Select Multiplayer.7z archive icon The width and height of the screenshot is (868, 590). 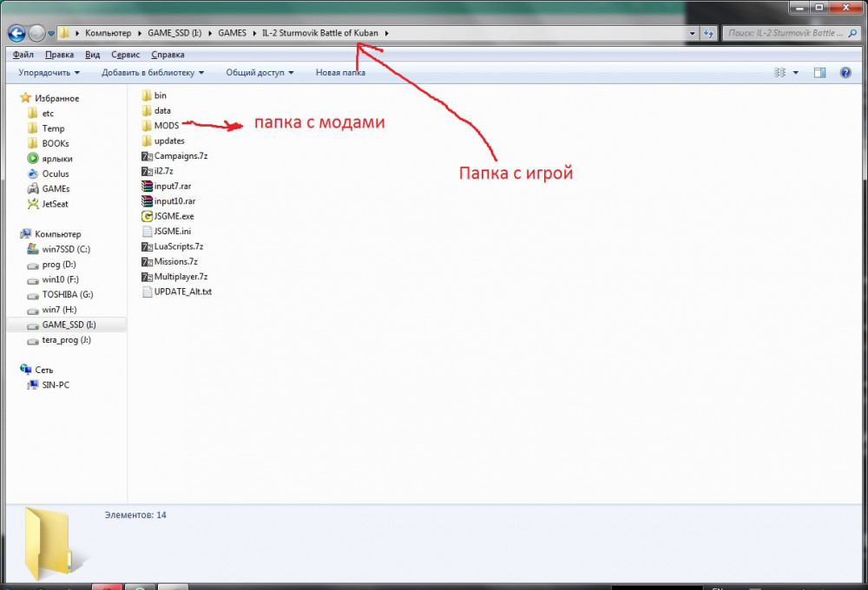[147, 277]
